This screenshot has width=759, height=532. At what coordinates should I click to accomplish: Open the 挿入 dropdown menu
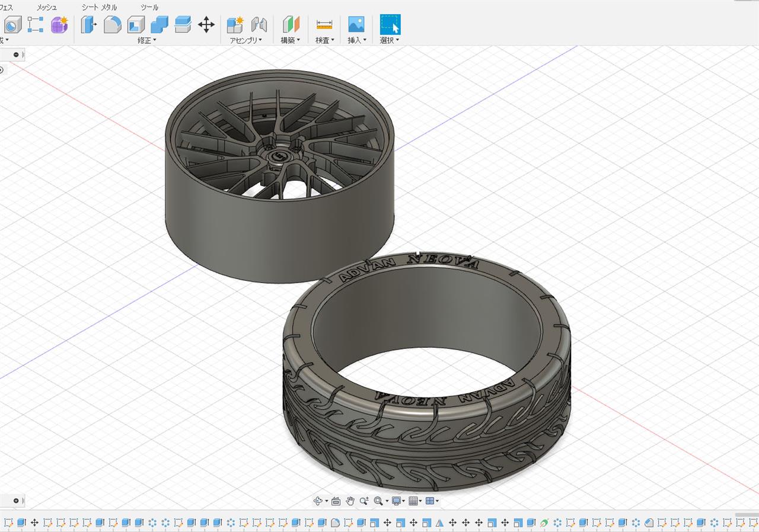tap(357, 40)
